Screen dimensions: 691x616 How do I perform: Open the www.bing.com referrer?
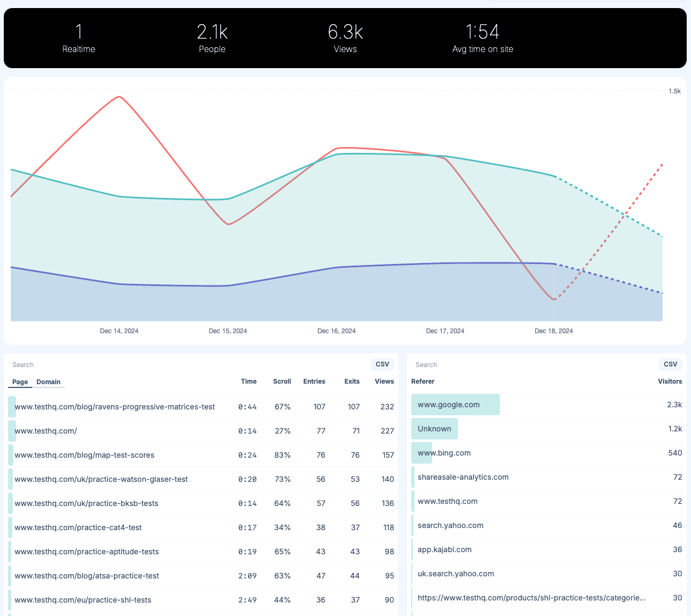click(447, 452)
